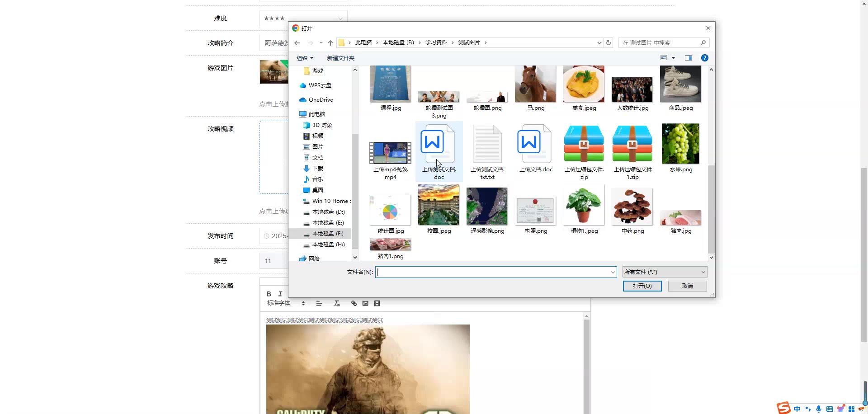Screen dimensions: 868x414
Task: Click the 取消 button
Action: pos(688,286)
